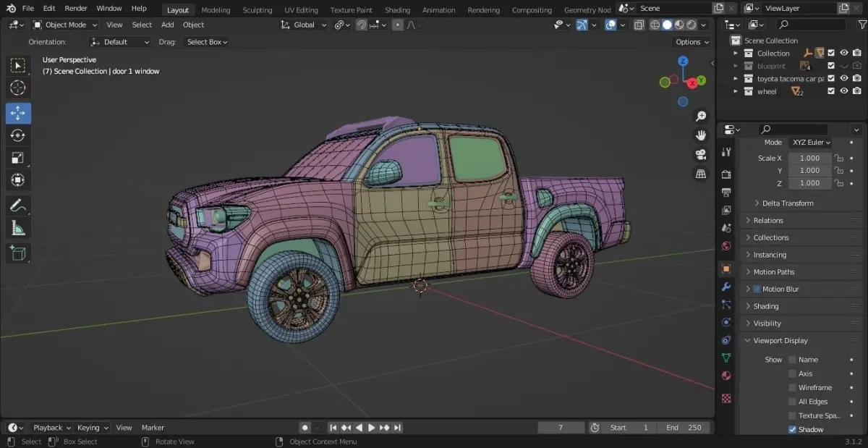Select the Transform tool
Image resolution: width=868 pixels, height=448 pixels.
pos(18,180)
